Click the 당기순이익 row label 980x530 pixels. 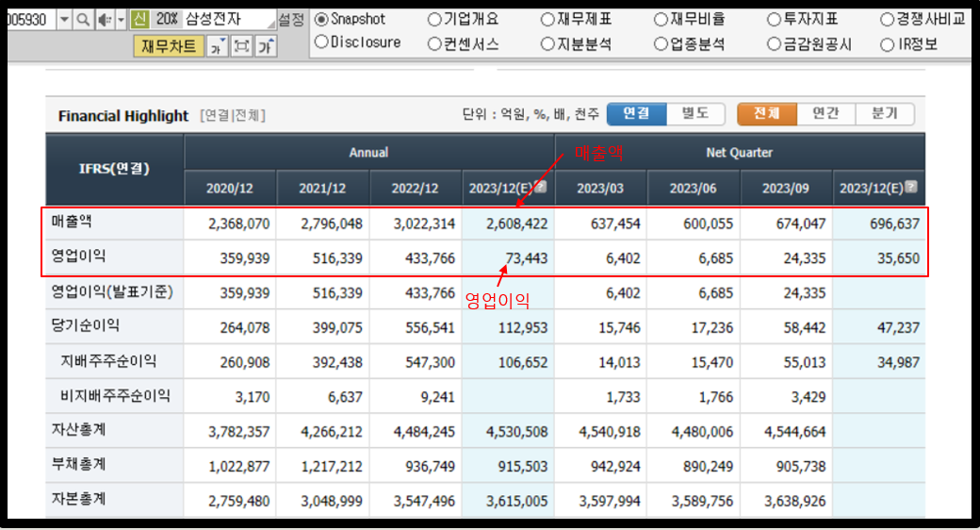pyautogui.click(x=85, y=326)
